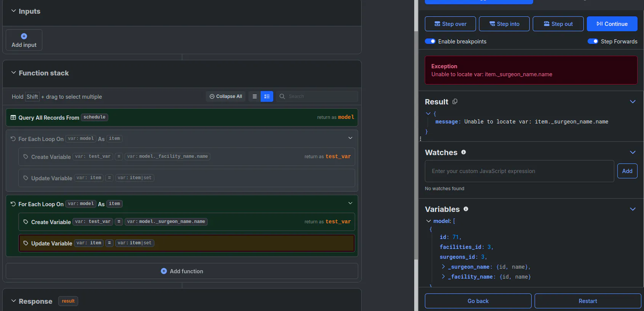Image resolution: width=644 pixels, height=311 pixels.
Task: Click Step into button
Action: pos(504,24)
